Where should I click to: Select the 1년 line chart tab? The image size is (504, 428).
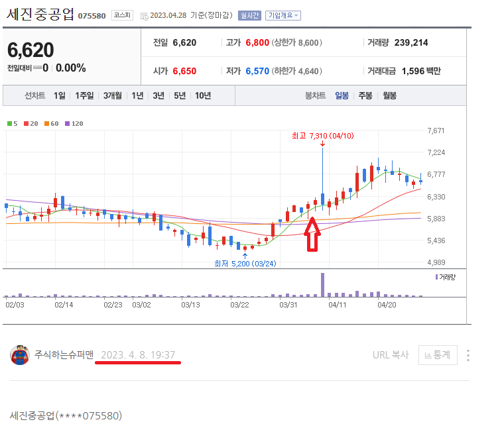(137, 95)
